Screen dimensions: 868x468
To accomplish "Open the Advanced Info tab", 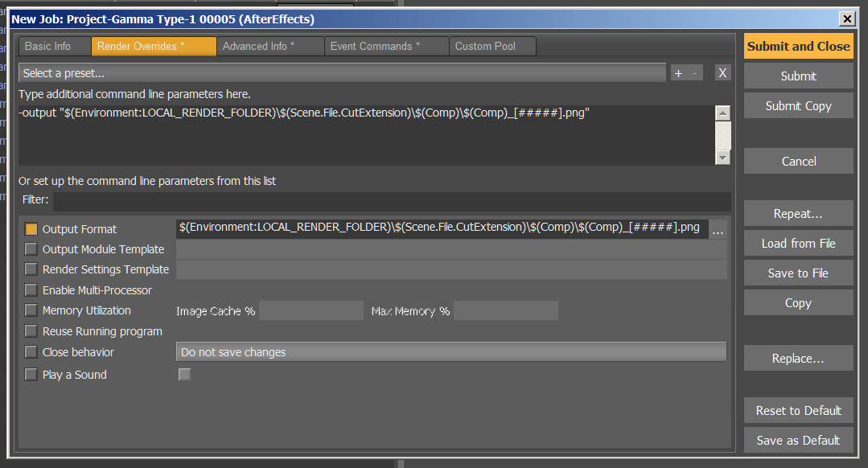I will pos(259,47).
